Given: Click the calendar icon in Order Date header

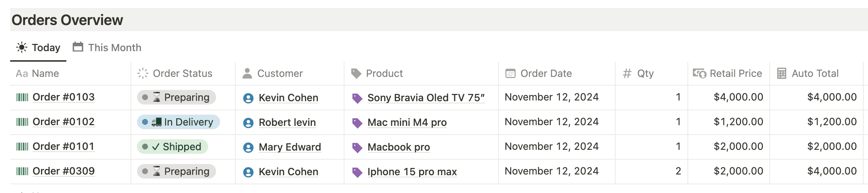Looking at the screenshot, I should click(x=510, y=74).
